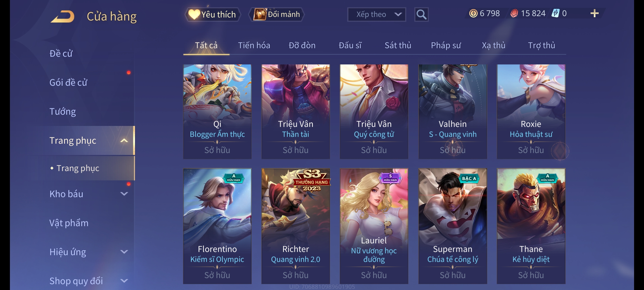The width and height of the screenshot is (644, 290).
Task: Open Đổi mảnh fragment exchange chest
Action: click(277, 15)
